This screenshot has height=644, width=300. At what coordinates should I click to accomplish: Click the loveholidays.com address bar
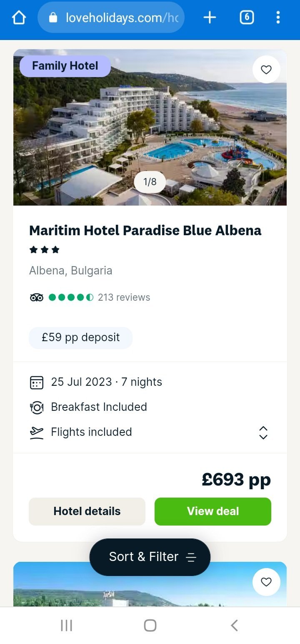pos(121,18)
